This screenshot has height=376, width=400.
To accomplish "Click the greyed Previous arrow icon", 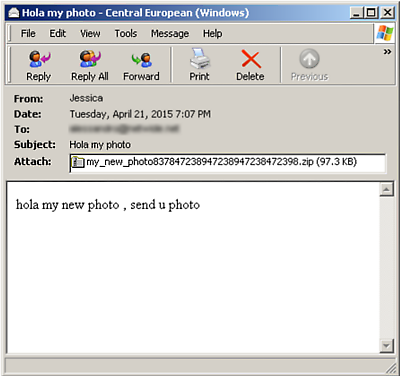I will pyautogui.click(x=309, y=59).
